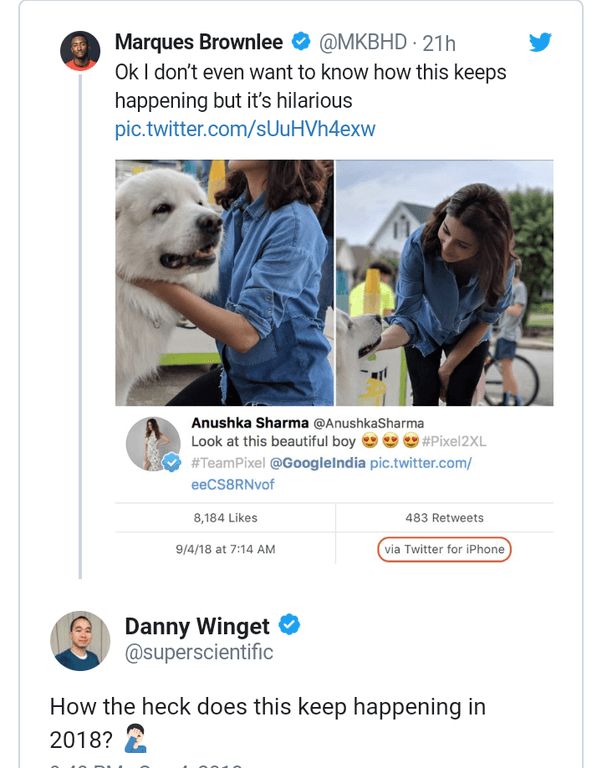Click Marques Brownlee's profile avatar
This screenshot has height=768, width=602.
[78, 50]
